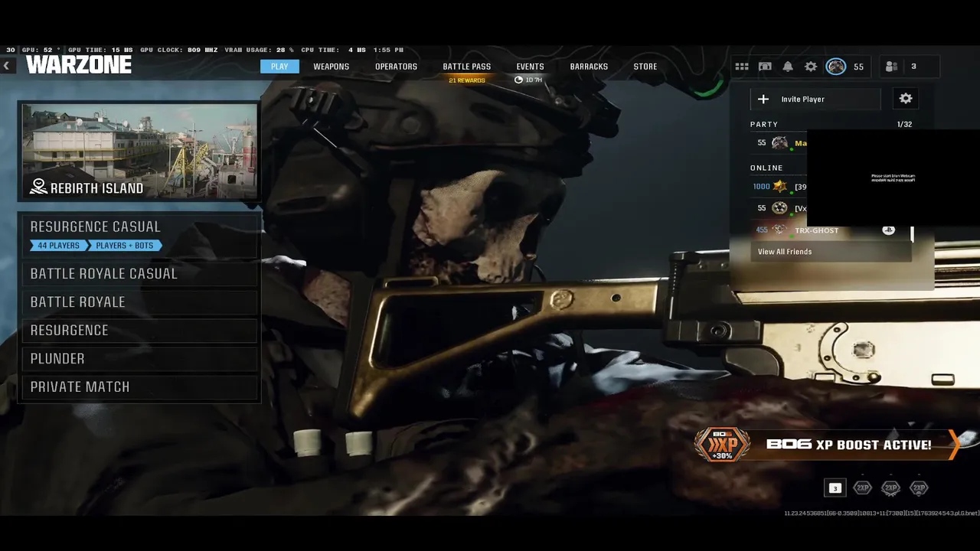Click the BO6 XP +30% badge
This screenshot has width=980, height=551.
pos(721,445)
